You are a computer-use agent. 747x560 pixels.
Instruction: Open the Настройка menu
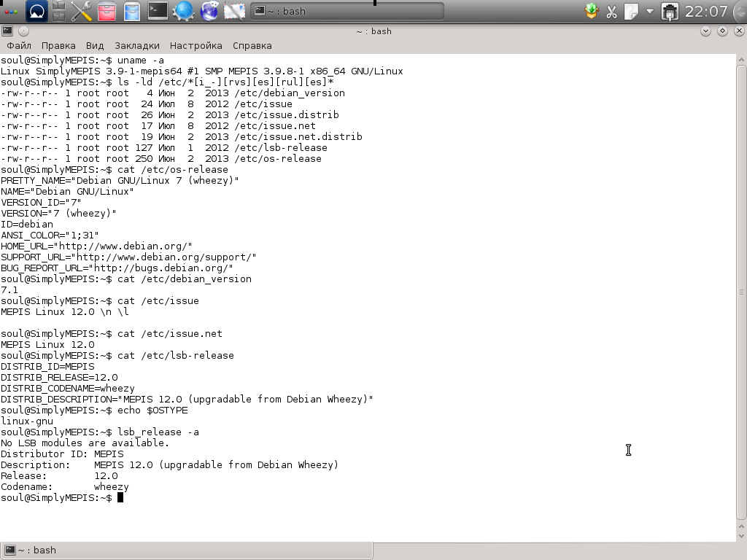coord(196,46)
